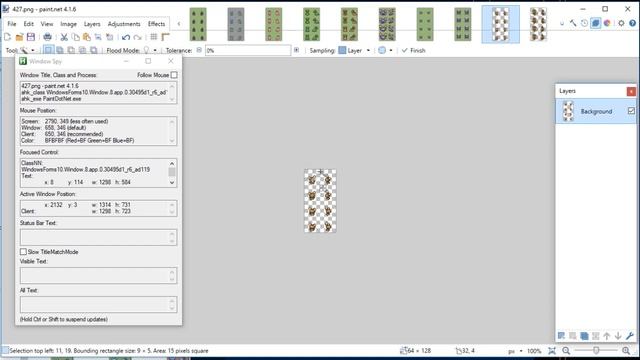
Task: Toggle rulers icon in toolbar
Action: (x=165, y=37)
